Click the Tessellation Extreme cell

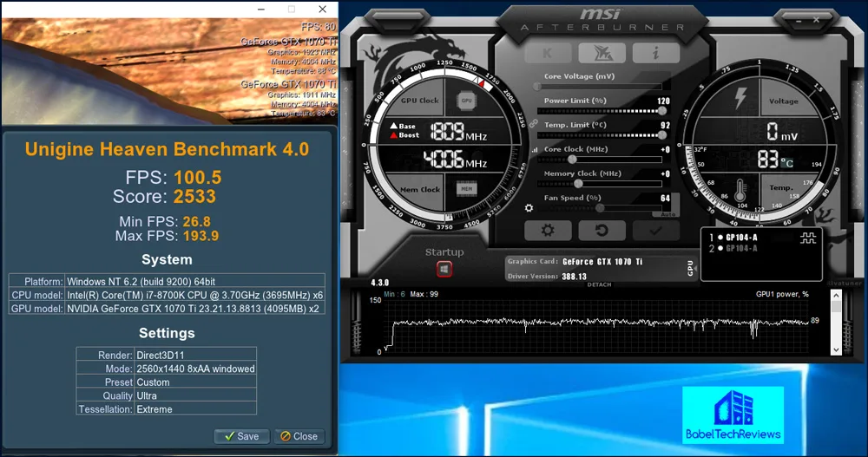tap(195, 409)
